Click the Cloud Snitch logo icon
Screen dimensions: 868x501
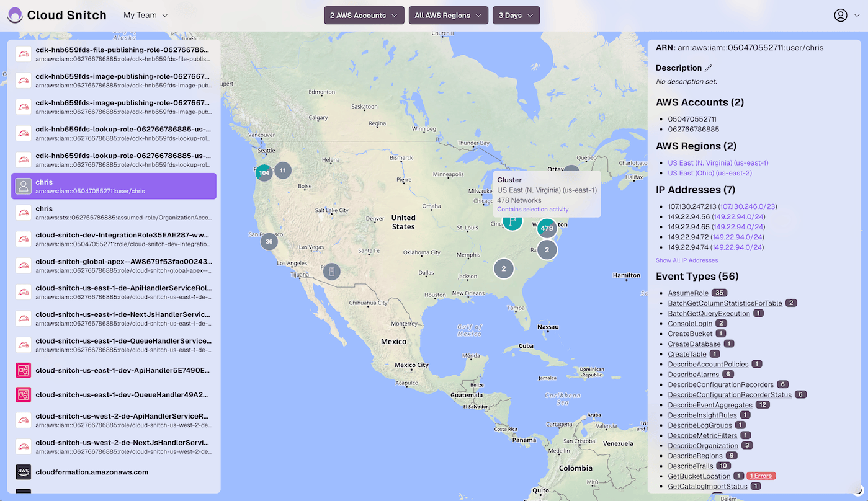[15, 16]
